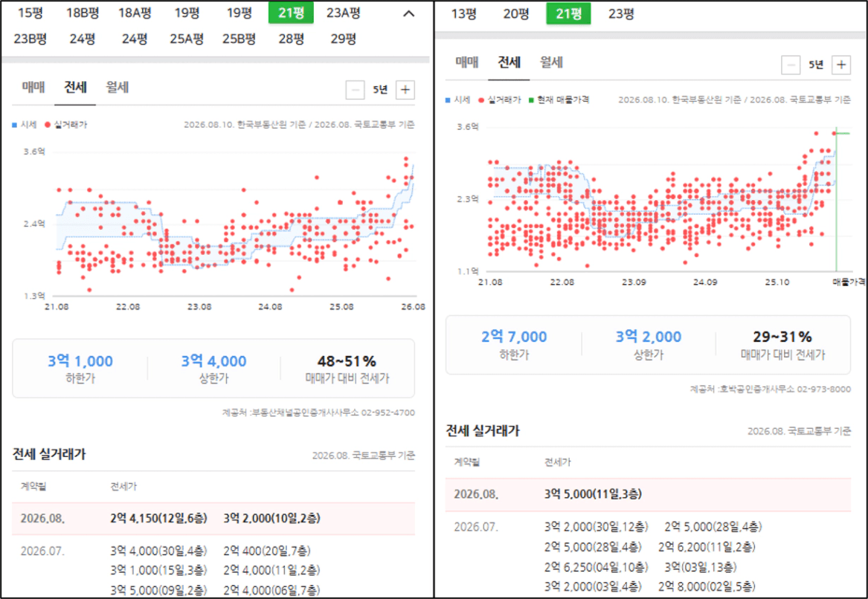Screen dimensions: 868x599
Task: Open the 매매 tab in the right panel
Action: pos(466,62)
